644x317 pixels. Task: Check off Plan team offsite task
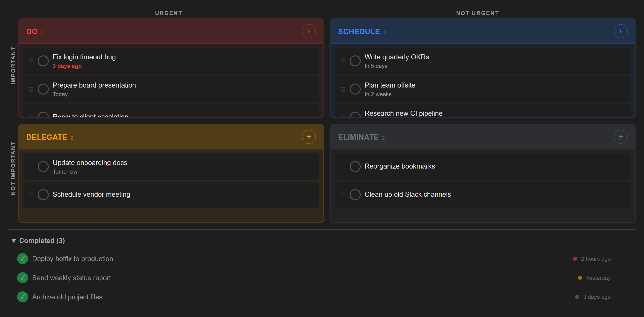[355, 89]
